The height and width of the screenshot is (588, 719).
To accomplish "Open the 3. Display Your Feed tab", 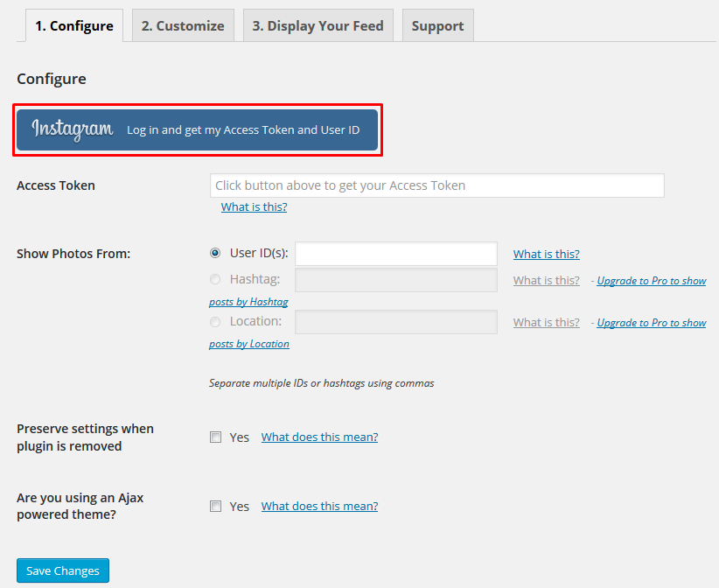I will coord(318,25).
